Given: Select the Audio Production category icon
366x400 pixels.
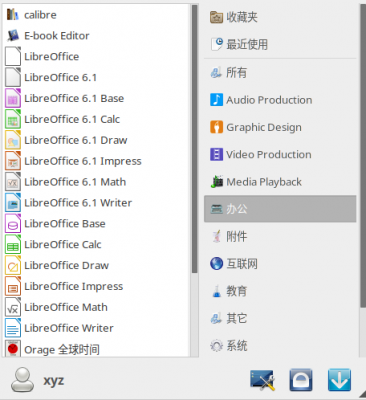Looking at the screenshot, I should click(x=216, y=100).
